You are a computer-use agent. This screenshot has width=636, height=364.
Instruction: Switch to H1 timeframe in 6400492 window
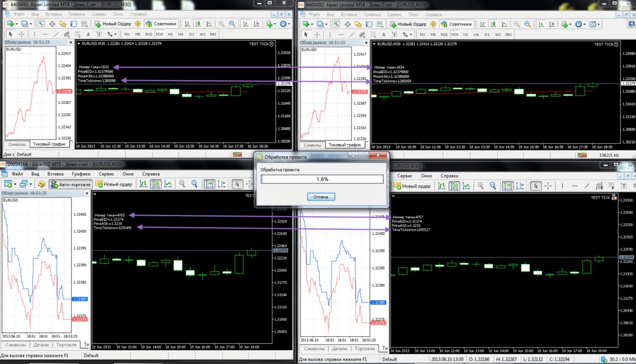[465, 34]
